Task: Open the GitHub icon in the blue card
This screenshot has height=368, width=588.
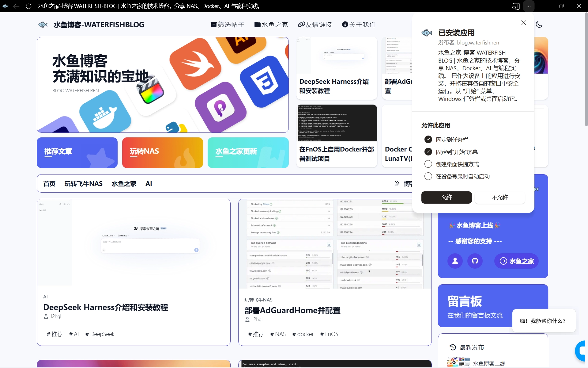Action: coord(475,261)
